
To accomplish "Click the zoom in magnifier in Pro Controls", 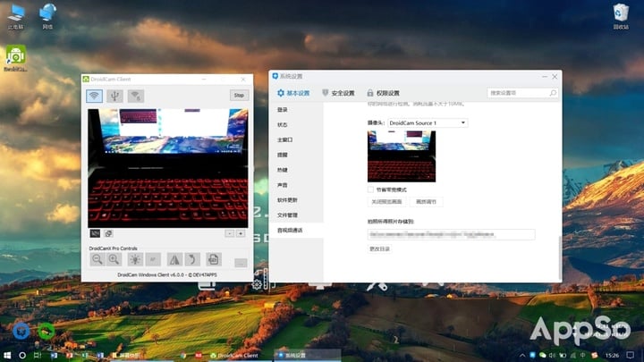I will pos(114,259).
